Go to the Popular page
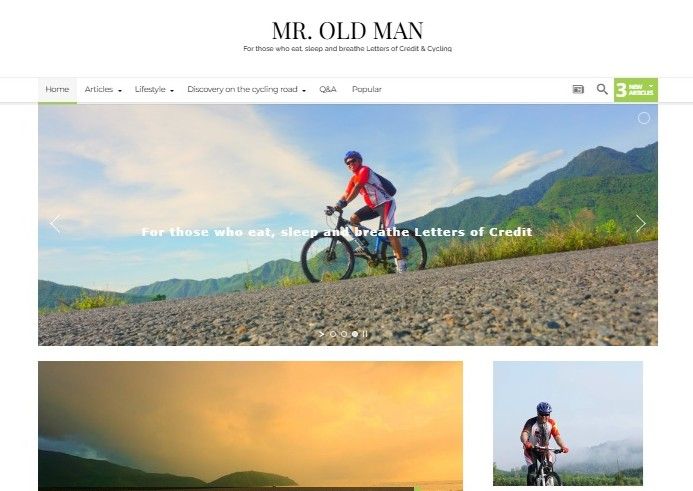The width and height of the screenshot is (693, 491). click(x=367, y=90)
